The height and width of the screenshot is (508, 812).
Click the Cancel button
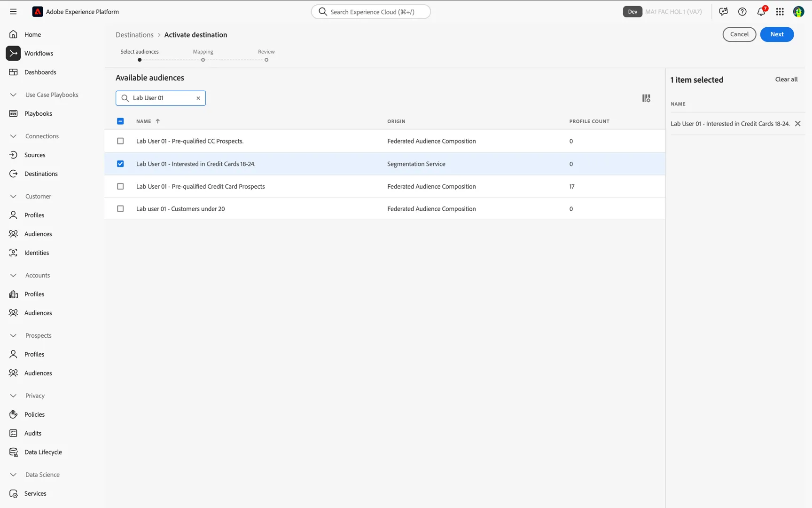[739, 34]
